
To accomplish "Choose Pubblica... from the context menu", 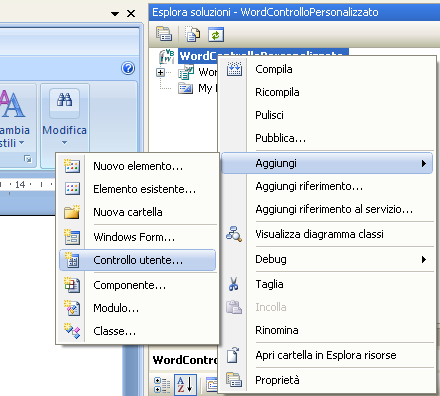I will coord(280,138).
